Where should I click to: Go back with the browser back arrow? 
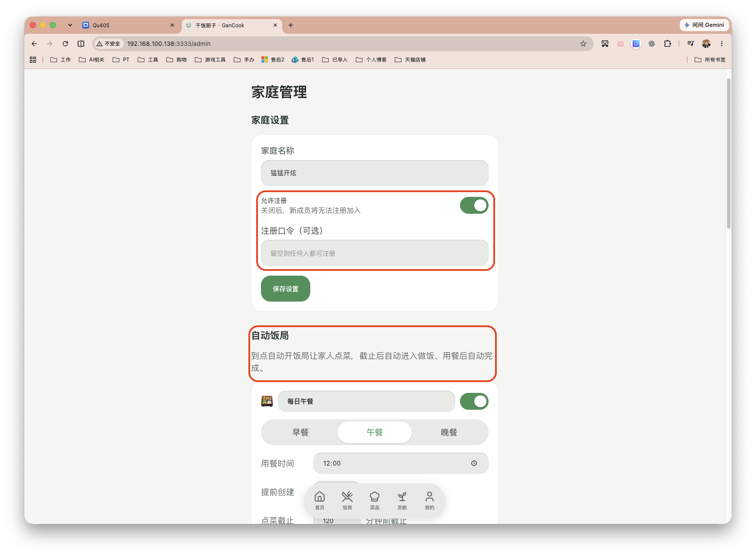[x=34, y=44]
